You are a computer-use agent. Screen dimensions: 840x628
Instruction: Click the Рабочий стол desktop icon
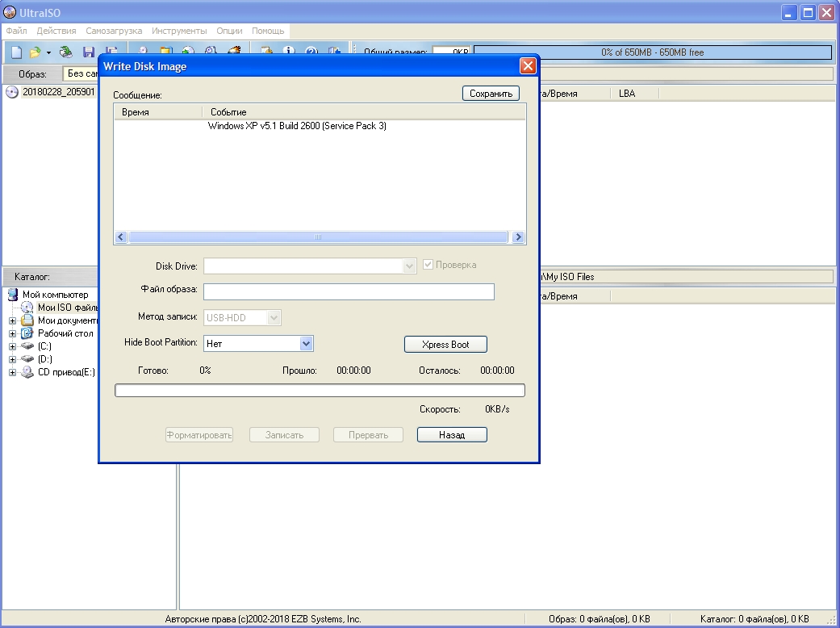27,333
